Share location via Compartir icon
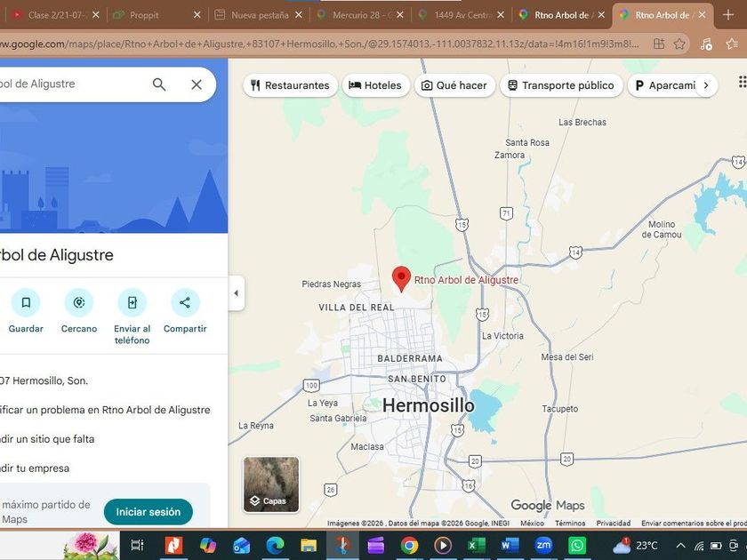 point(185,302)
